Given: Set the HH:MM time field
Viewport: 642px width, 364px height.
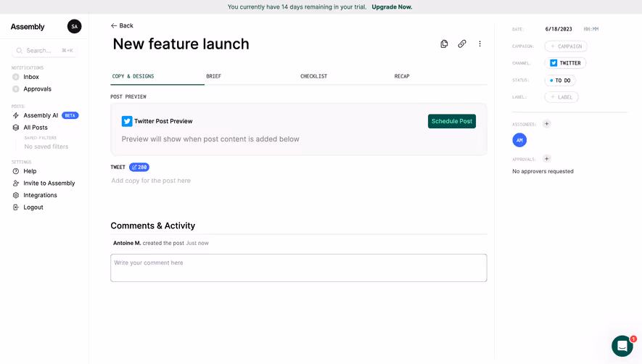Looking at the screenshot, I should tap(590, 29).
